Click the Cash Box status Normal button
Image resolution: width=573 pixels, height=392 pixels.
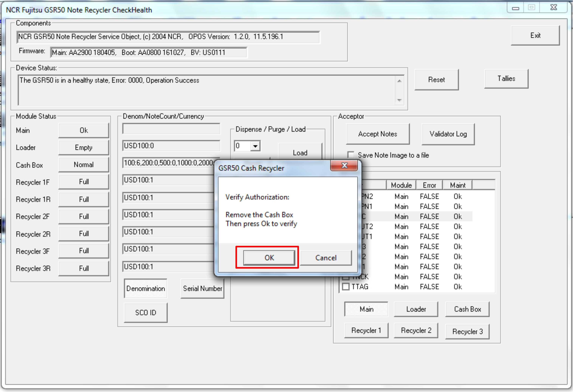point(84,164)
